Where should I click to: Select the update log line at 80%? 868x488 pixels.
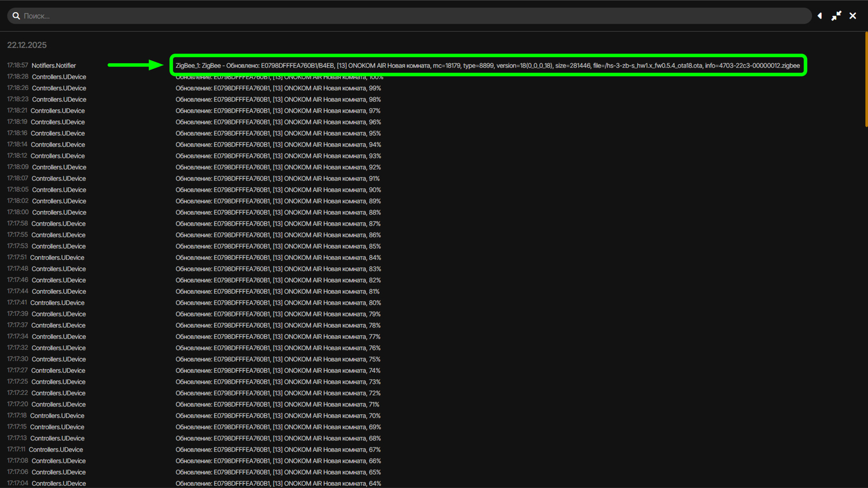(x=278, y=303)
